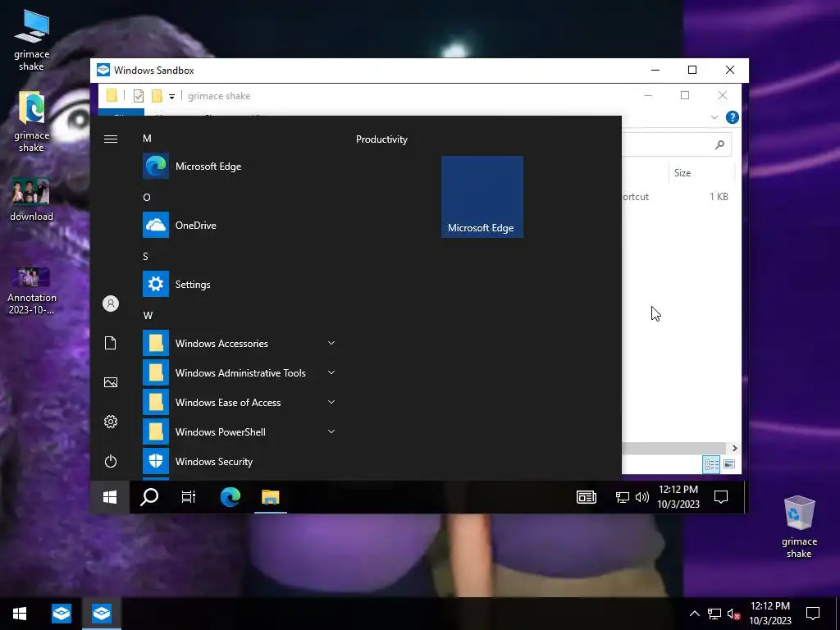The width and height of the screenshot is (840, 630).
Task: Click the Power icon in Start sidebar
Action: (111, 461)
